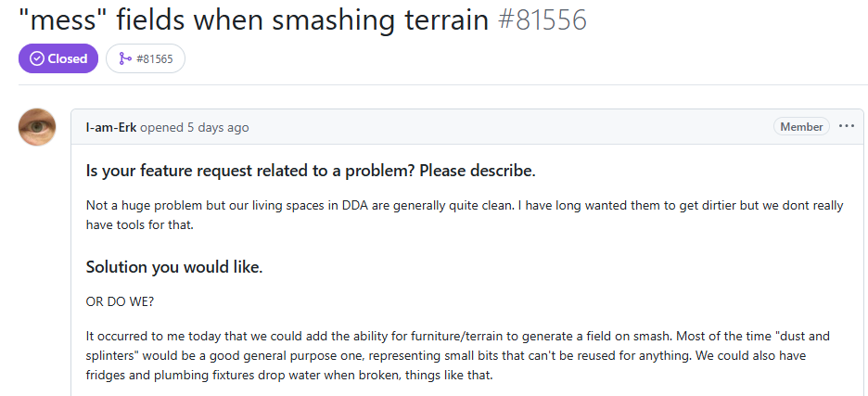Click the "Is your feature request" heading
868x396 pixels.
click(x=310, y=172)
